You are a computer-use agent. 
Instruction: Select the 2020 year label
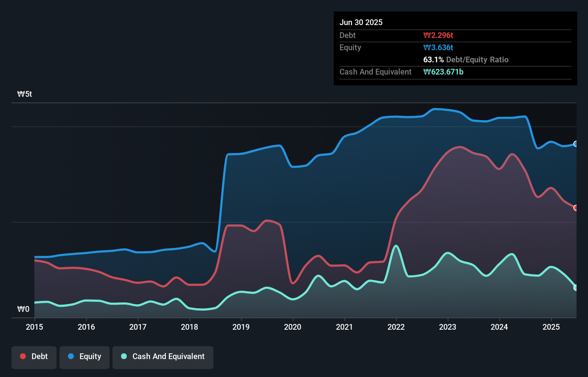click(x=293, y=327)
